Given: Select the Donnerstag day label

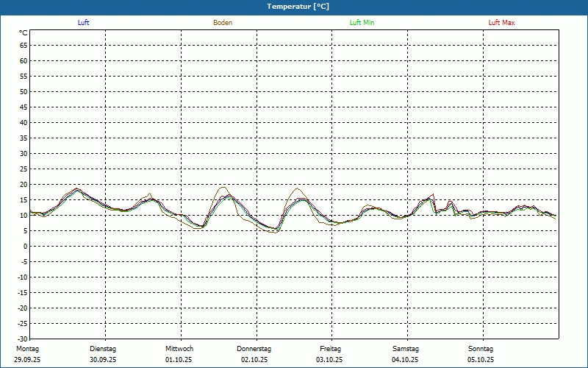Looking at the screenshot, I should (x=254, y=349).
